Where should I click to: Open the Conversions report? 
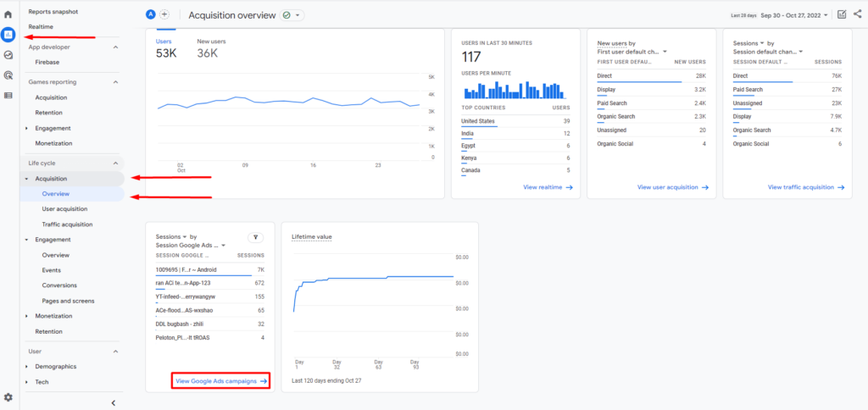(x=59, y=285)
